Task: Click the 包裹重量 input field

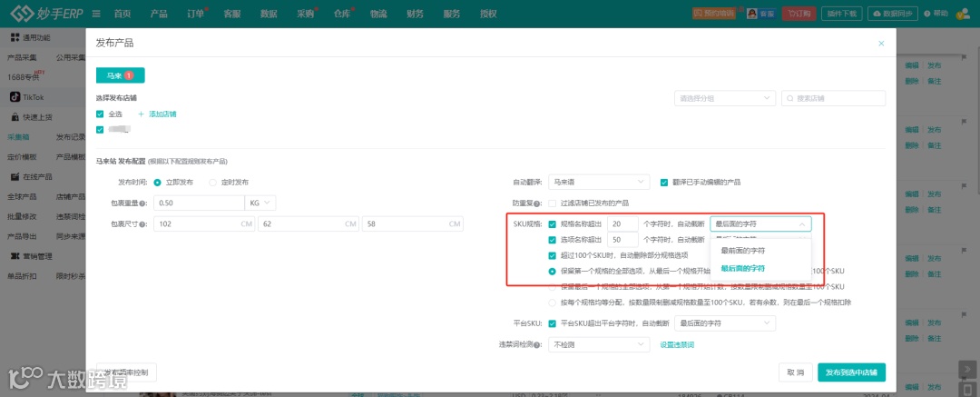Action: 199,203
